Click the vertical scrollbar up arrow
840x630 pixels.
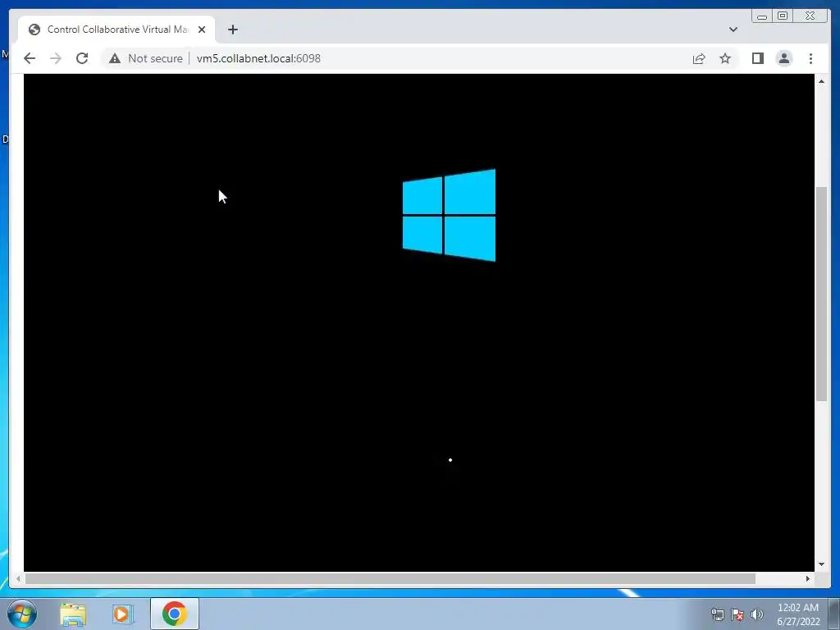click(821, 81)
